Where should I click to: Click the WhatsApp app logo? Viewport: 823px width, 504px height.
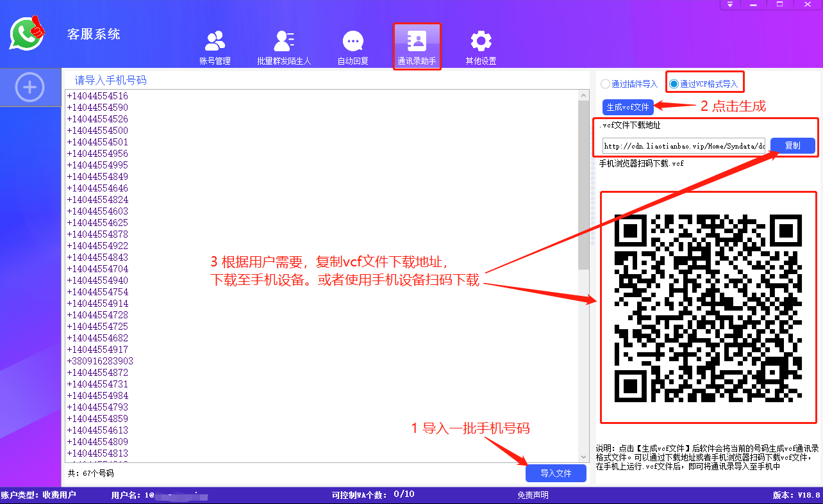[x=27, y=33]
